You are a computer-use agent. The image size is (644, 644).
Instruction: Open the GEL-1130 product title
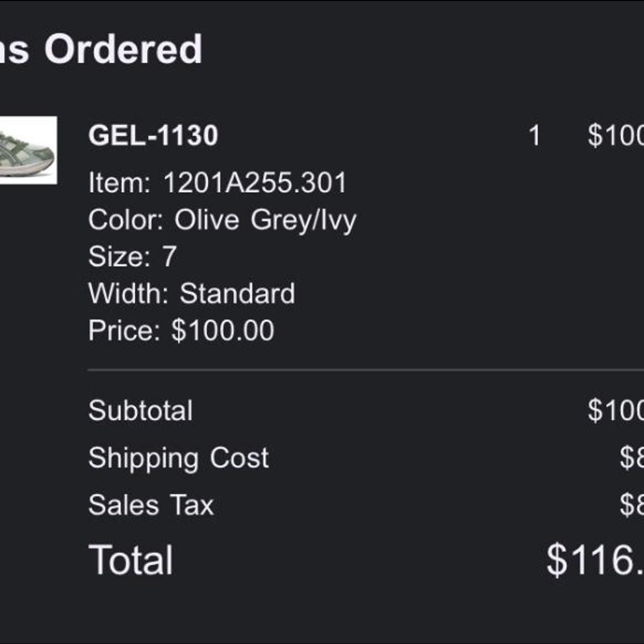tap(153, 135)
